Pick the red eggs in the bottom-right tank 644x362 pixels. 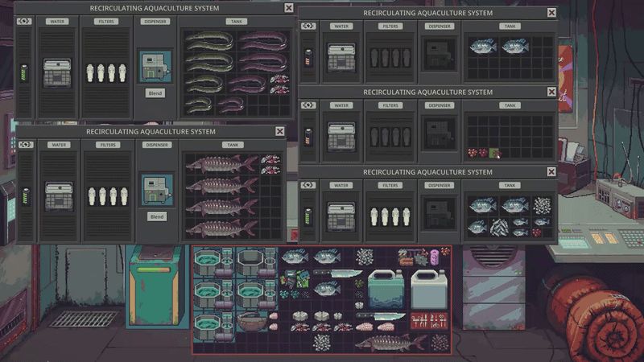(x=537, y=232)
